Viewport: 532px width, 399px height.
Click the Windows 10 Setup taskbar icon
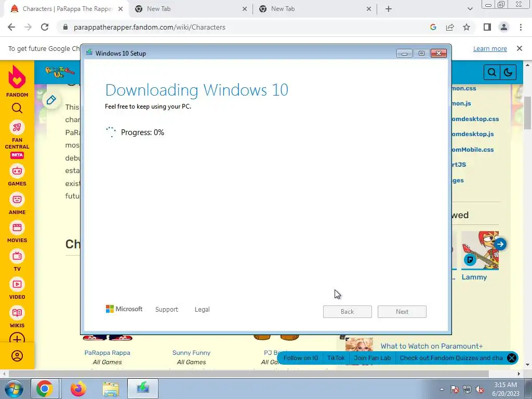[143, 389]
